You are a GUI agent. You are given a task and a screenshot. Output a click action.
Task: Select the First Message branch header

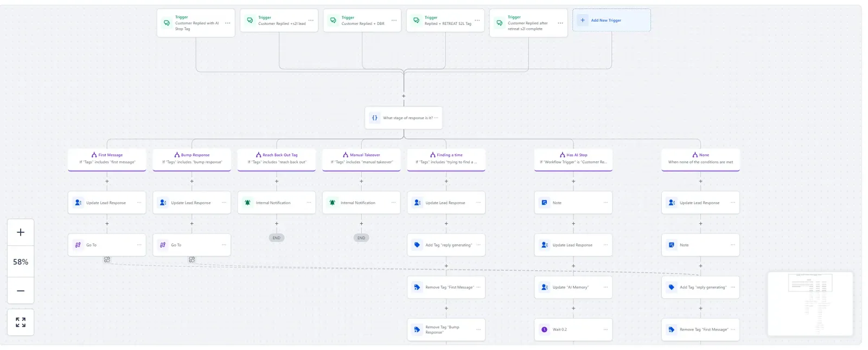pos(107,160)
